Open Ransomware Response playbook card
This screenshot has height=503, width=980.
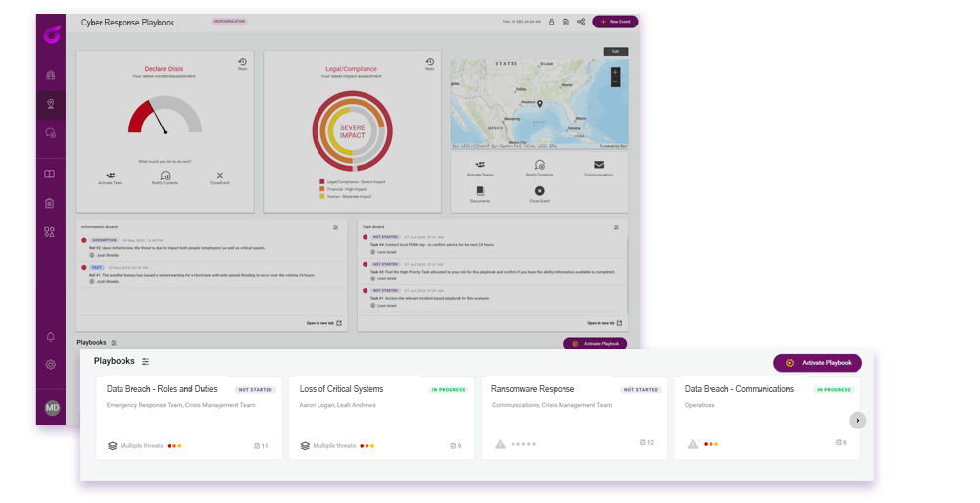(574, 418)
